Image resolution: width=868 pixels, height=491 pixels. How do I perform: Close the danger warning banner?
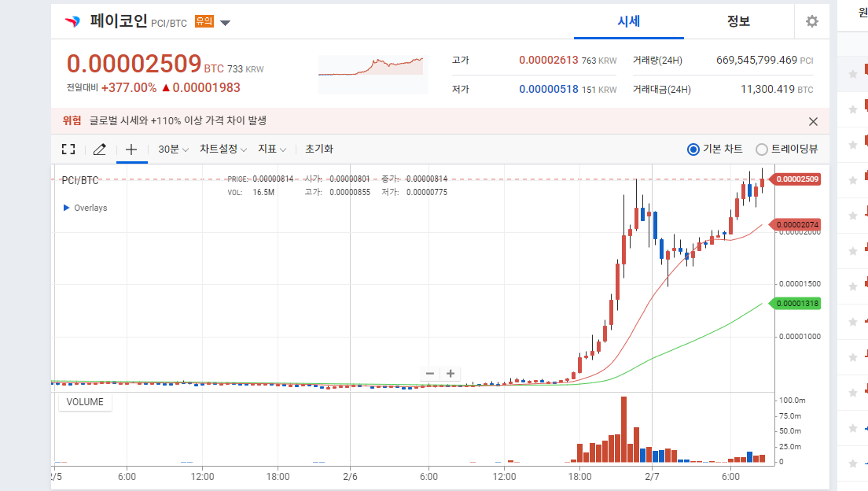point(813,121)
